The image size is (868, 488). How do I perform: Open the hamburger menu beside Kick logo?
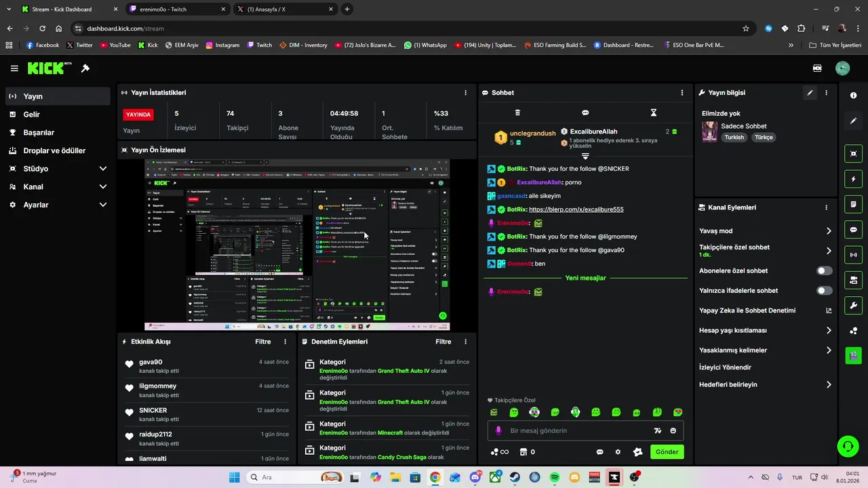click(14, 68)
